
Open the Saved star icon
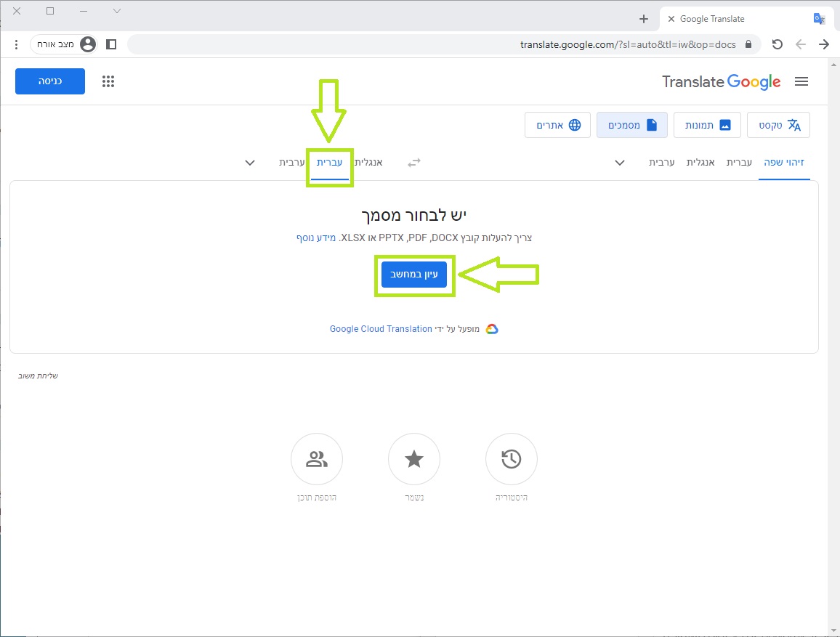(x=414, y=459)
